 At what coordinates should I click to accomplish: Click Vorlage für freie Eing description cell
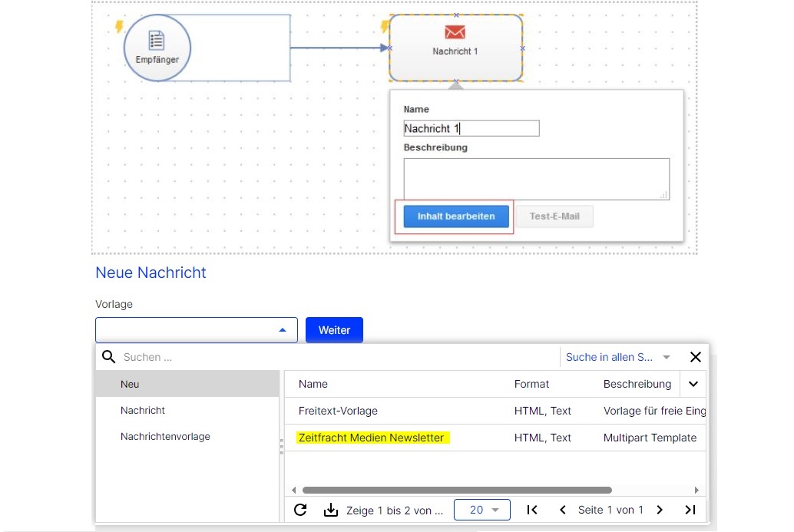(x=654, y=411)
